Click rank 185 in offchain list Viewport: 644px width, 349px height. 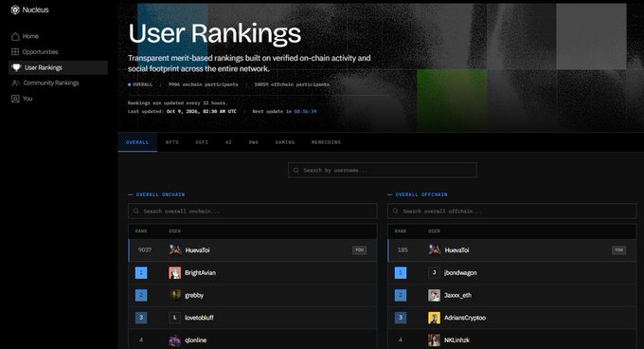(x=402, y=250)
